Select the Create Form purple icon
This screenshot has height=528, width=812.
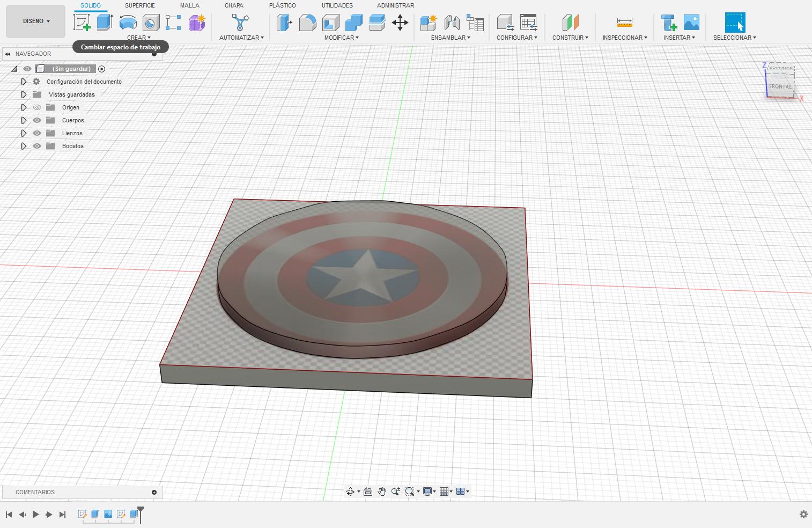[197, 23]
